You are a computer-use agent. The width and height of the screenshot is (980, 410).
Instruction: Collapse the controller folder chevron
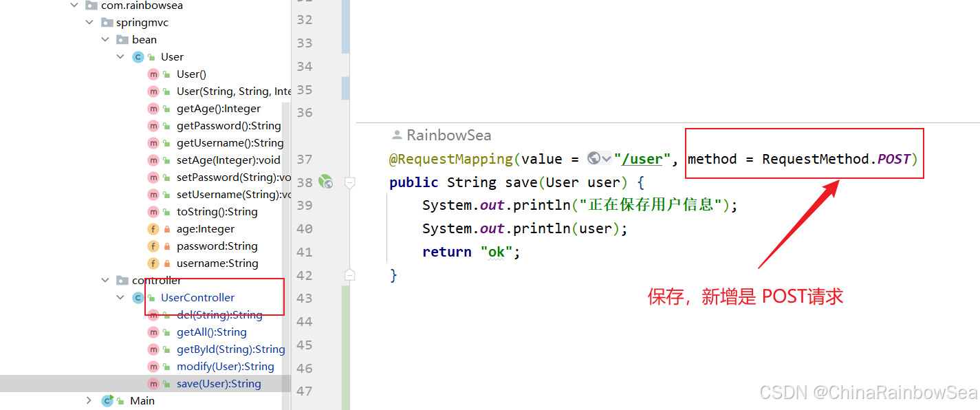coord(105,281)
